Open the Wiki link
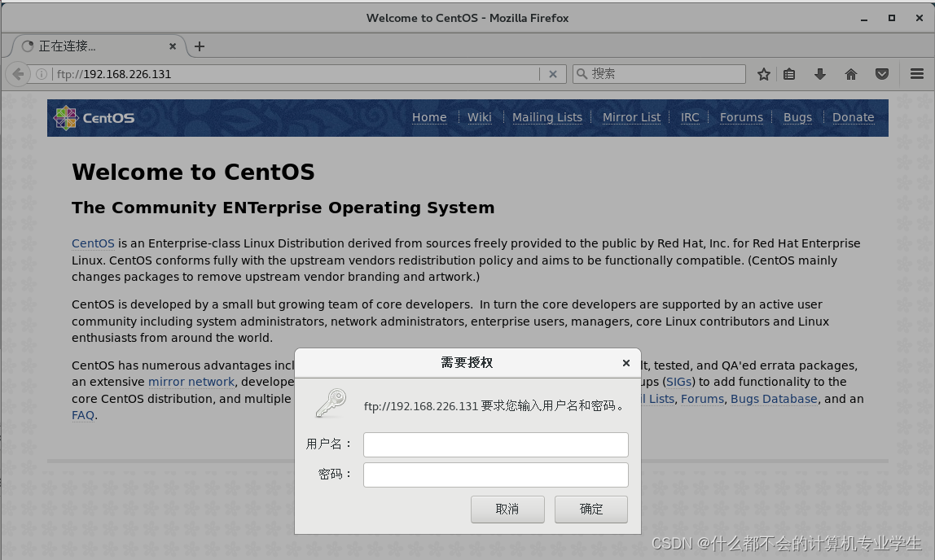The height and width of the screenshot is (560, 935). 479,117
